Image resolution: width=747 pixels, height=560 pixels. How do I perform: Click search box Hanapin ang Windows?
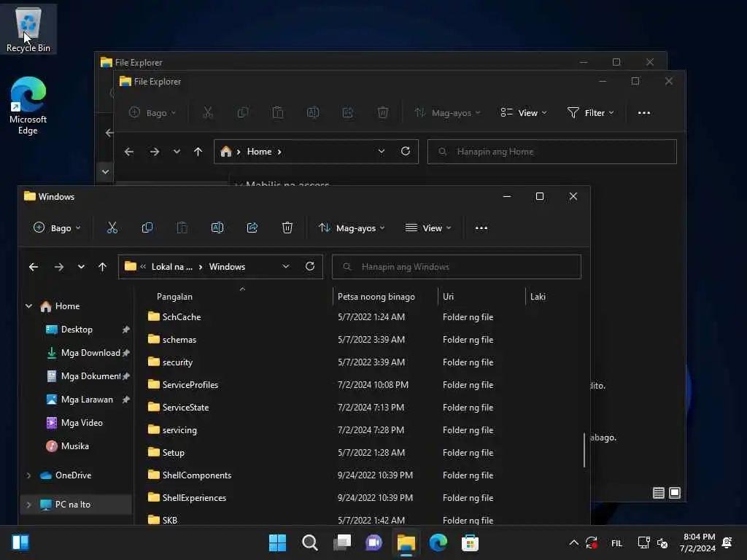(x=457, y=267)
